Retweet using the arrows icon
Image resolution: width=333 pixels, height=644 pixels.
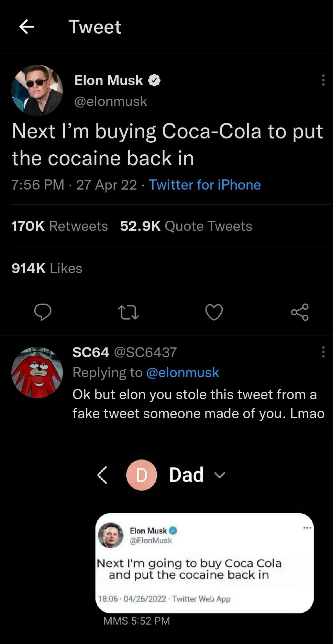click(128, 312)
